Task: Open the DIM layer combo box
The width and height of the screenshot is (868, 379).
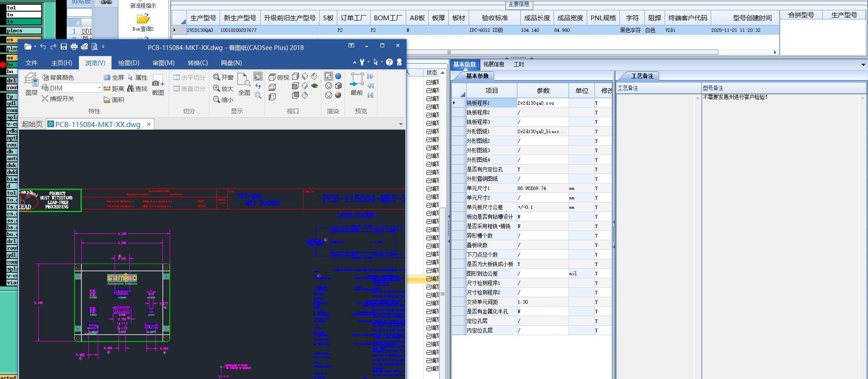Action: [75, 88]
